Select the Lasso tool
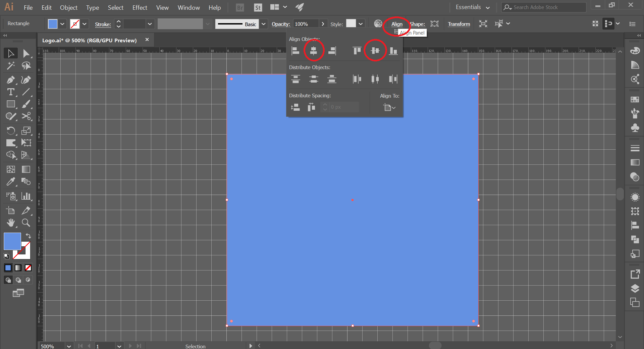Viewport: 644px width, 349px height. (x=26, y=66)
